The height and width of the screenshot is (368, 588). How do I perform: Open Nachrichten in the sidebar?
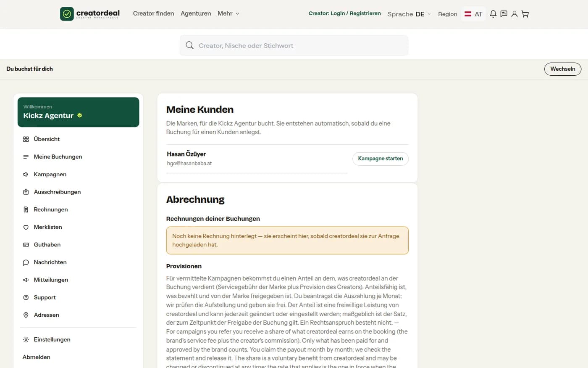click(78, 262)
